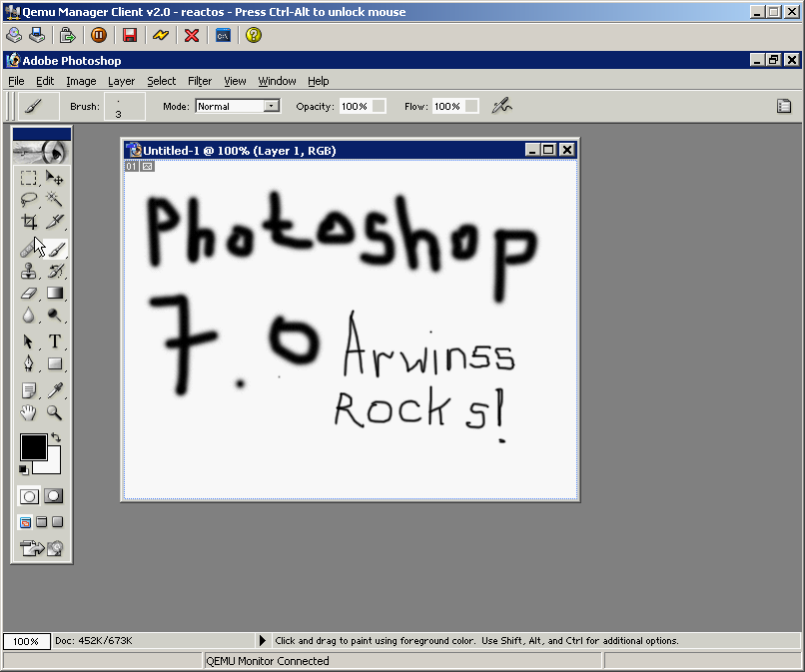805x672 pixels.
Task: Switch to full screen mode with menu bar
Action: pyautogui.click(x=42, y=522)
